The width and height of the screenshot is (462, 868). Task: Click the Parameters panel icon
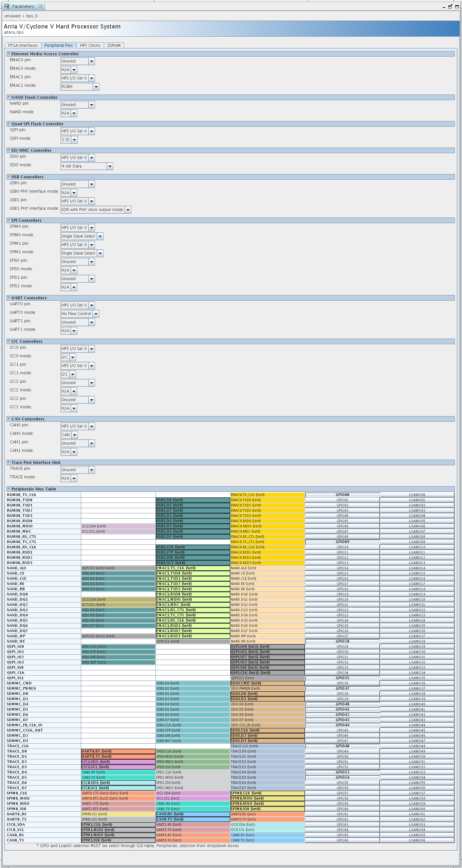(7, 6)
